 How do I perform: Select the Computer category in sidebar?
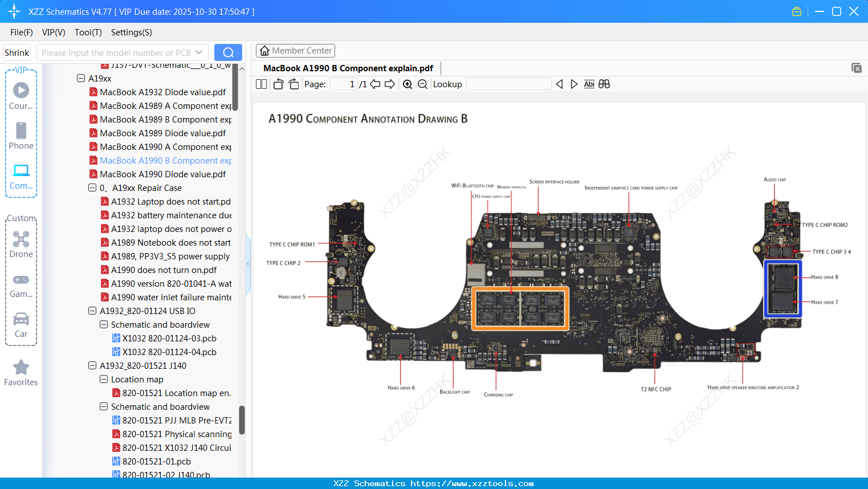[21, 176]
